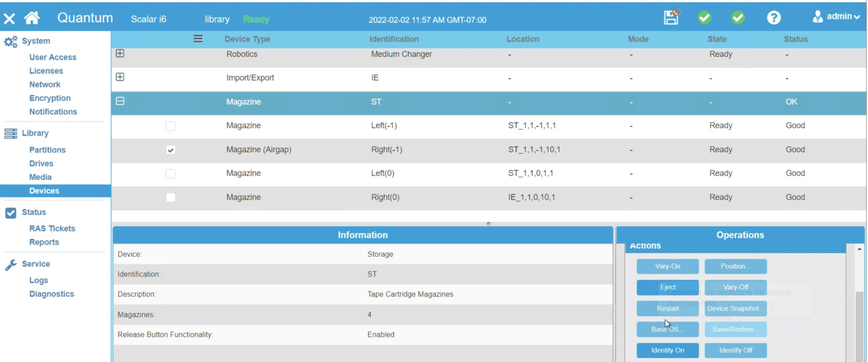Click the Vary-Off button
This screenshot has width=868, height=362.
pos(736,287)
